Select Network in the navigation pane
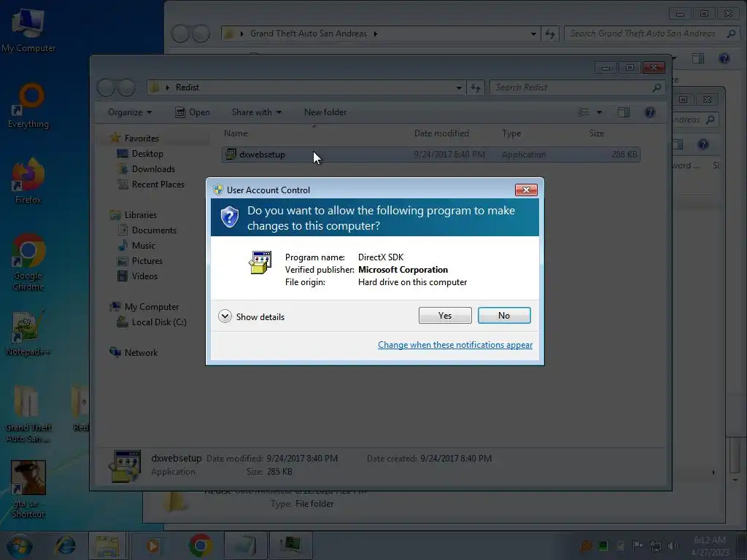747x560 pixels. (x=141, y=353)
